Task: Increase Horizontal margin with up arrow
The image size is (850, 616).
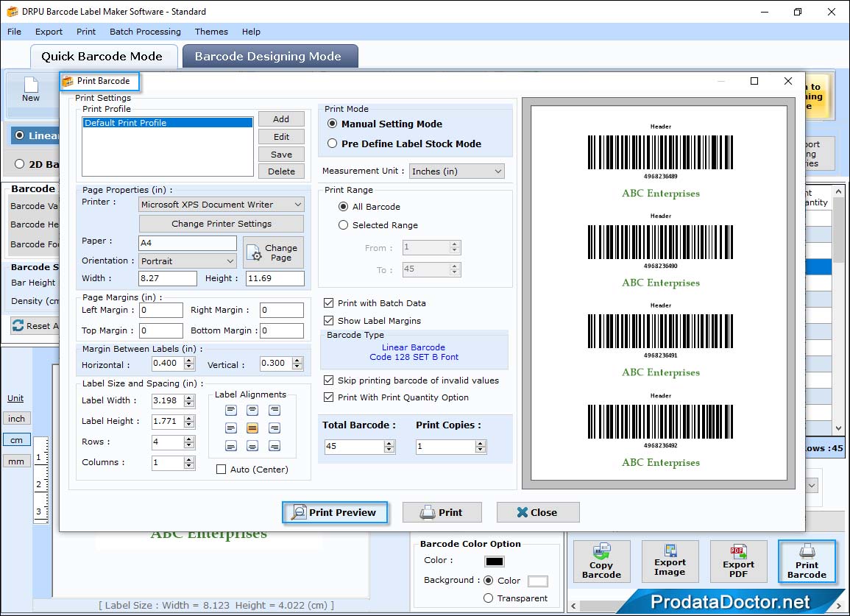Action: tap(189, 361)
